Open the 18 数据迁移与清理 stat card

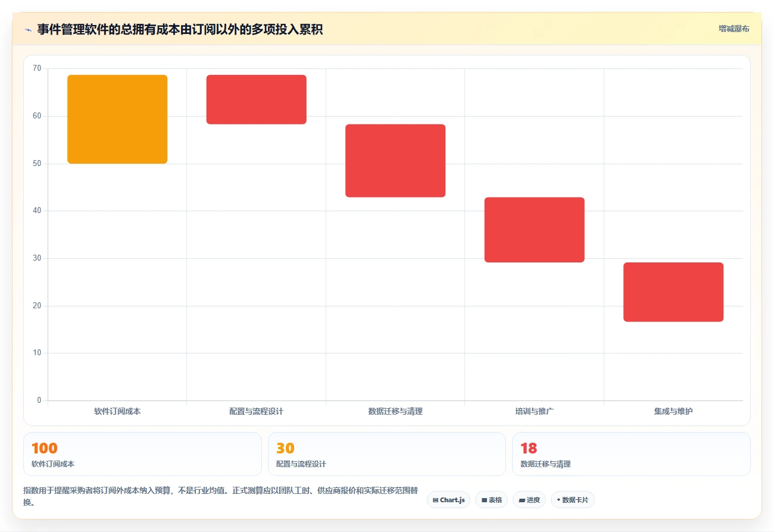click(x=631, y=454)
